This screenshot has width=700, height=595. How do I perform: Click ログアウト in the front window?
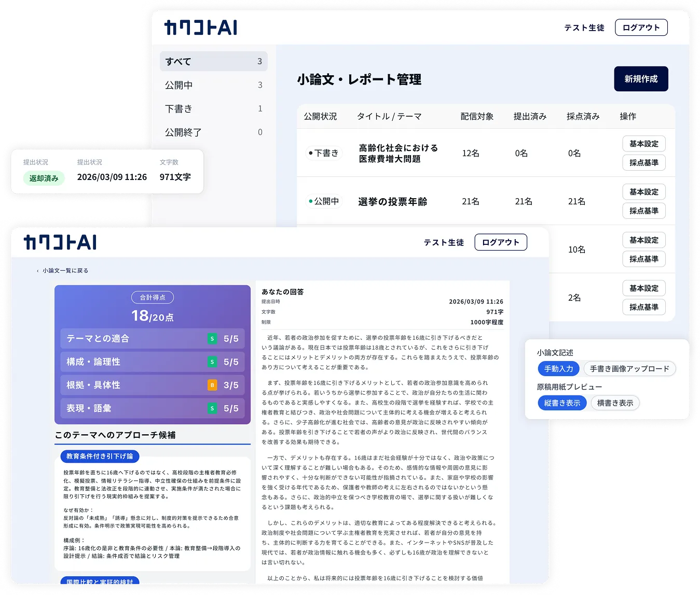click(x=501, y=242)
